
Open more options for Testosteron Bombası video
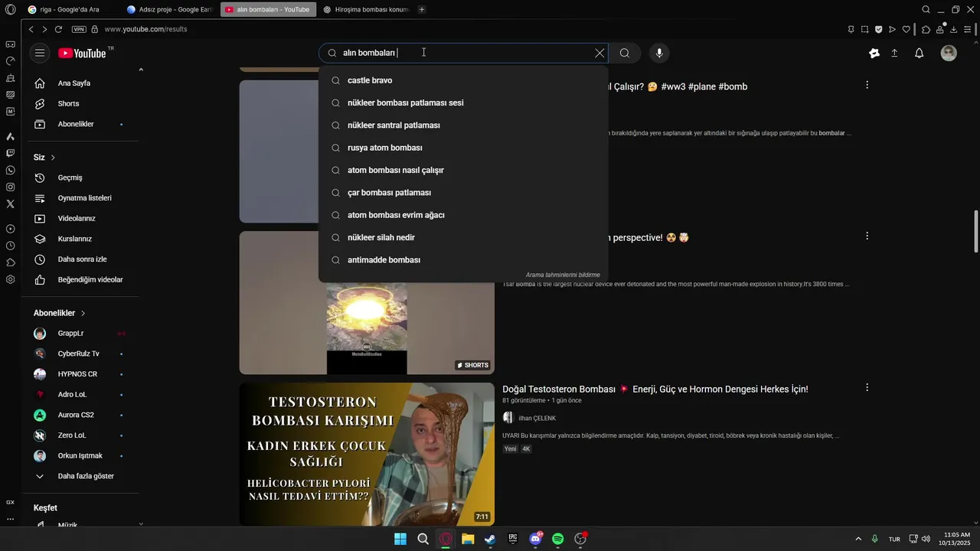(x=867, y=388)
